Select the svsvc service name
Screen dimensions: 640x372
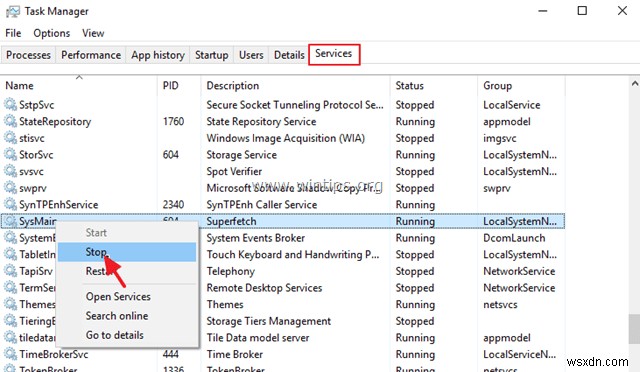[31, 172]
